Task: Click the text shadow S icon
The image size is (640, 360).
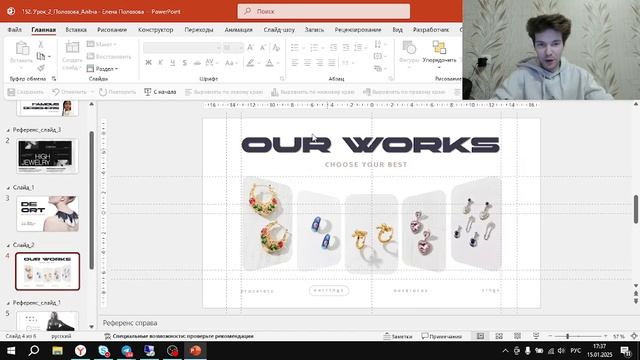Action: coord(185,63)
